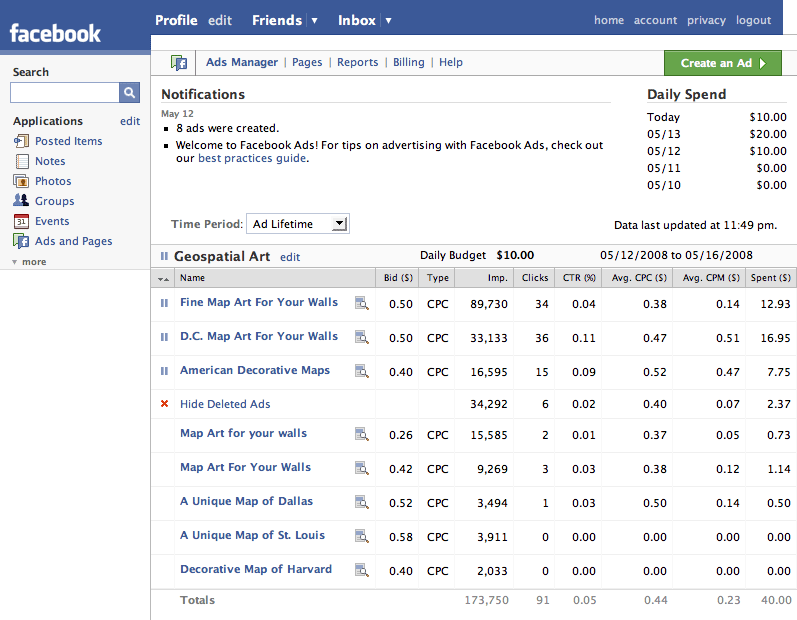Viewport: 797px width, 620px height.
Task: Open Posted Items application link
Action: [69, 141]
